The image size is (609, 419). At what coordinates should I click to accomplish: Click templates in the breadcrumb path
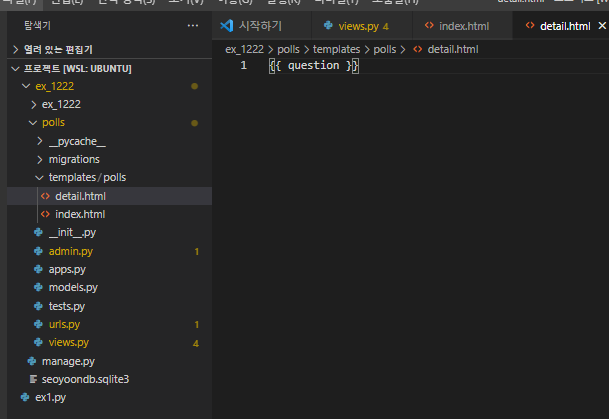(336, 49)
